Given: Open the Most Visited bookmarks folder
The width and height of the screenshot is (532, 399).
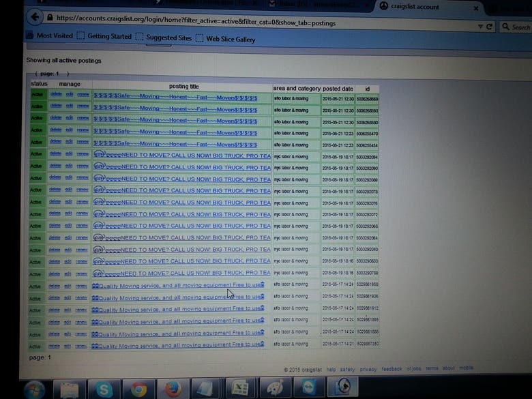Looking at the screenshot, I should (x=50, y=35).
